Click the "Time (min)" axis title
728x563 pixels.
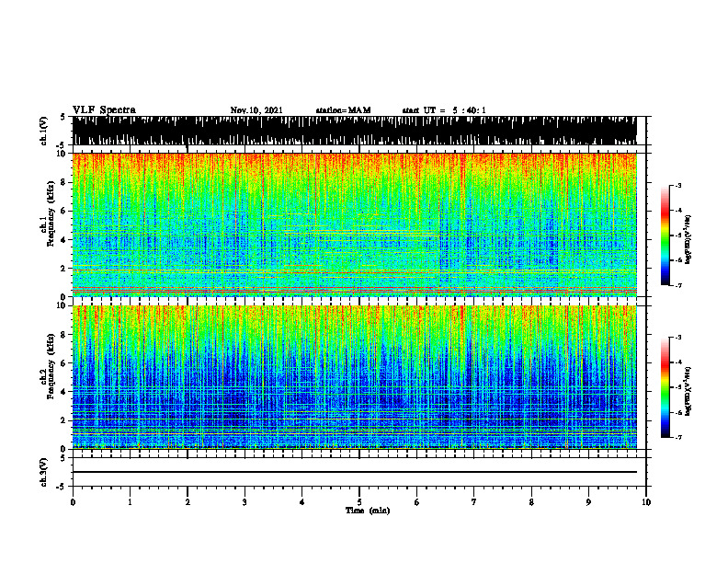coord(368,511)
